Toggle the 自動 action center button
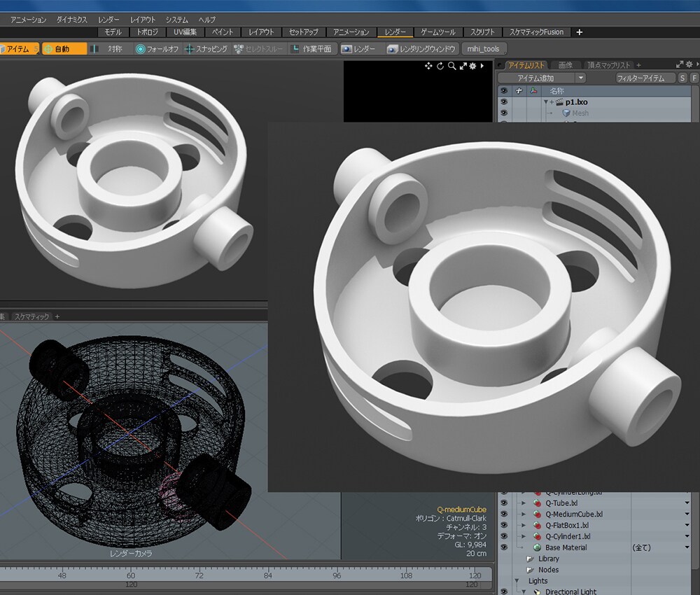The width and height of the screenshot is (700, 595). click(64, 49)
